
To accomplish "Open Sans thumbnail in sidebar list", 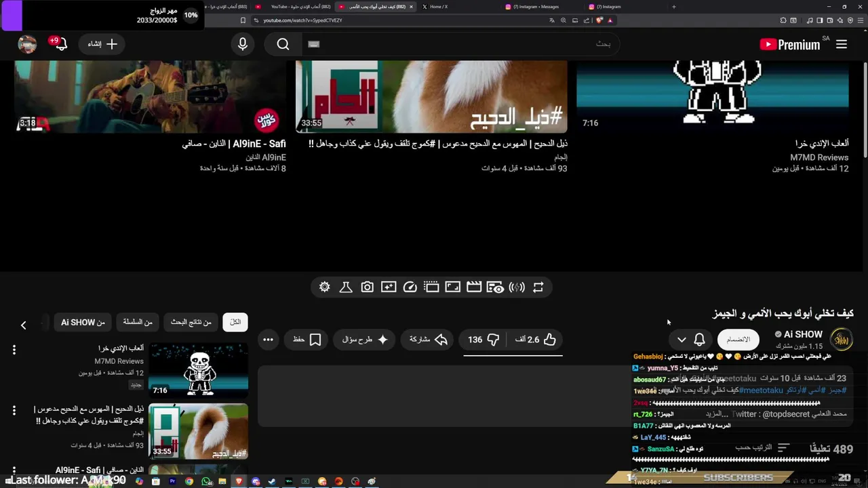I will (198, 370).
